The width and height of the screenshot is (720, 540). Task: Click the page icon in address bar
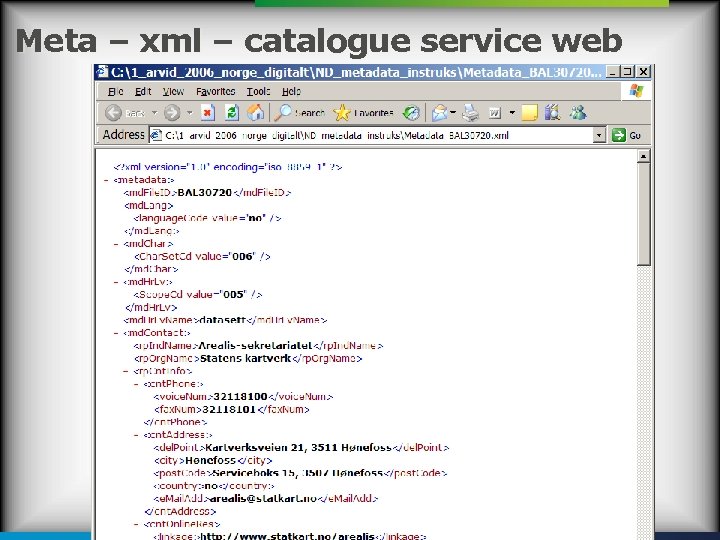pyautogui.click(x=156, y=135)
